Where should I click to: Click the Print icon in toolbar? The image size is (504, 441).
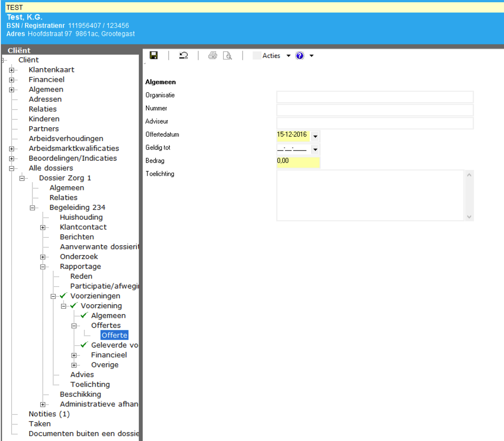pyautogui.click(x=213, y=55)
